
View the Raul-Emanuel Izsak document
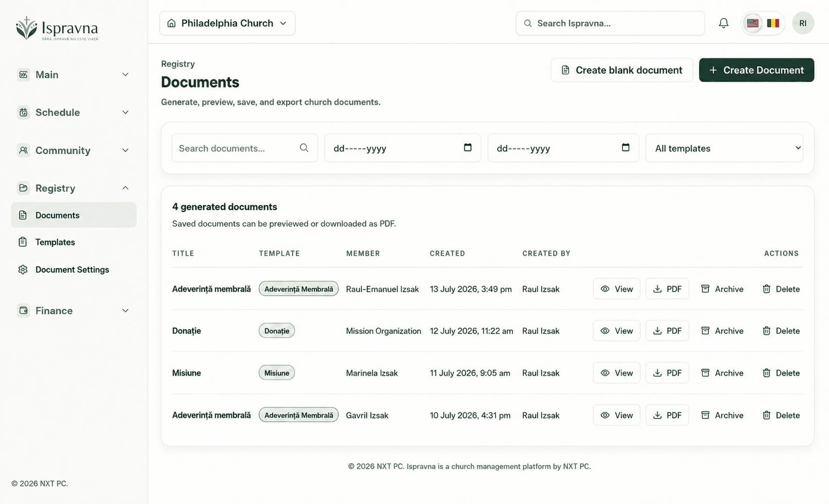(617, 289)
